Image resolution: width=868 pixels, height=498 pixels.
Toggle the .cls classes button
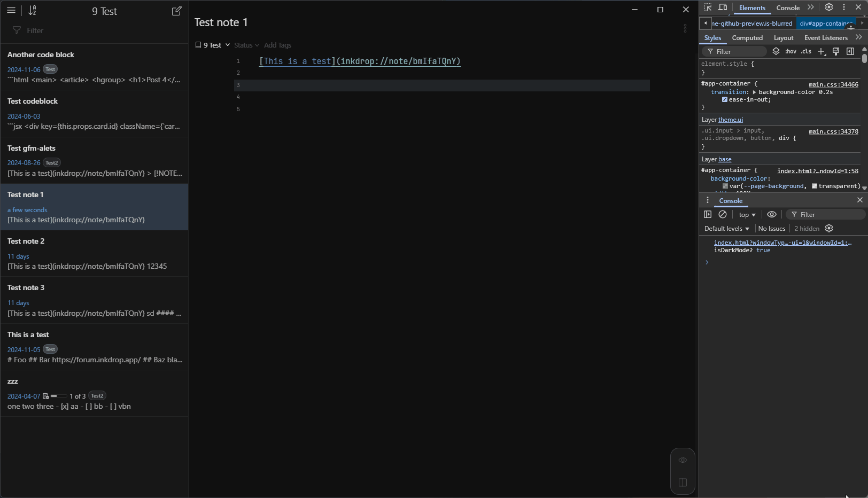click(x=806, y=51)
